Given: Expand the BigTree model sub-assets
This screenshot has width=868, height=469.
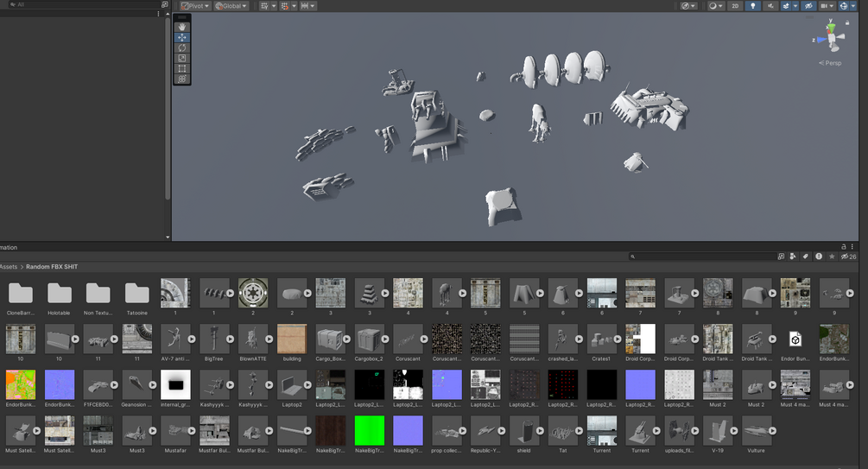Looking at the screenshot, I should pos(231,339).
